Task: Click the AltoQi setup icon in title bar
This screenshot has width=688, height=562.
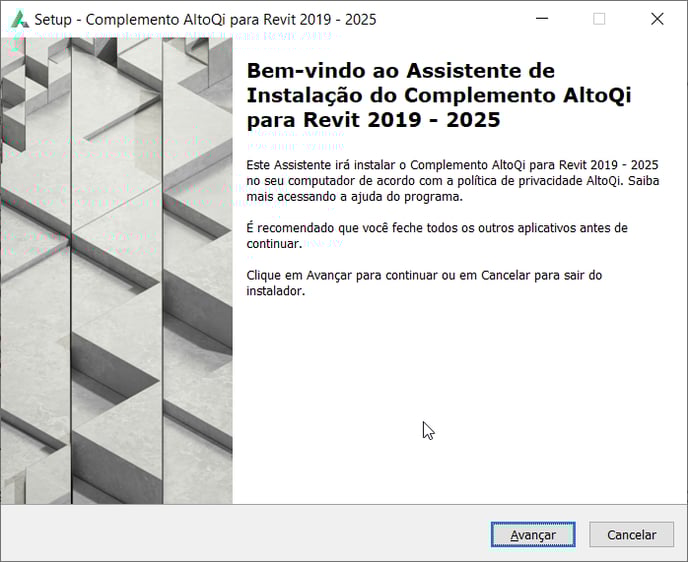Action: [19, 19]
